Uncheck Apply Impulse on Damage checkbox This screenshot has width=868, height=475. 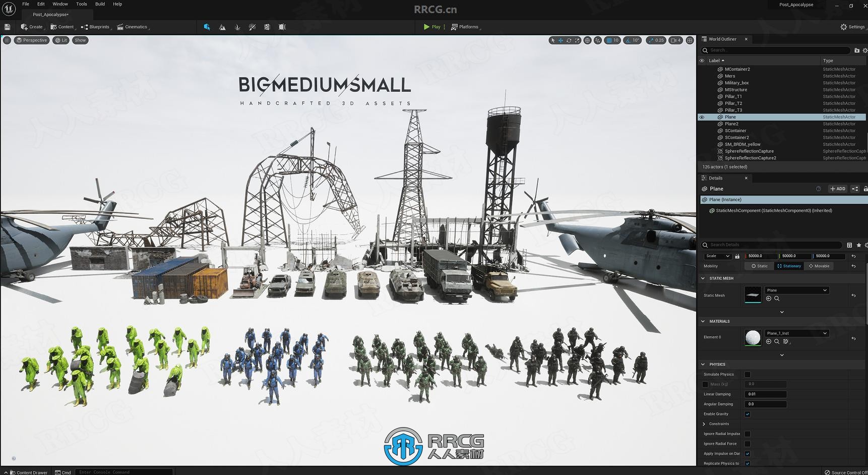[748, 453]
